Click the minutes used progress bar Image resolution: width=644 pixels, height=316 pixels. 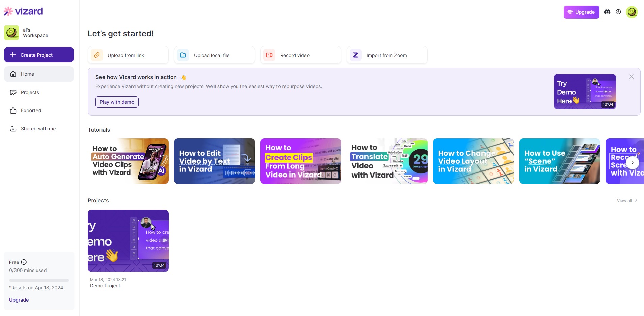coord(39,280)
